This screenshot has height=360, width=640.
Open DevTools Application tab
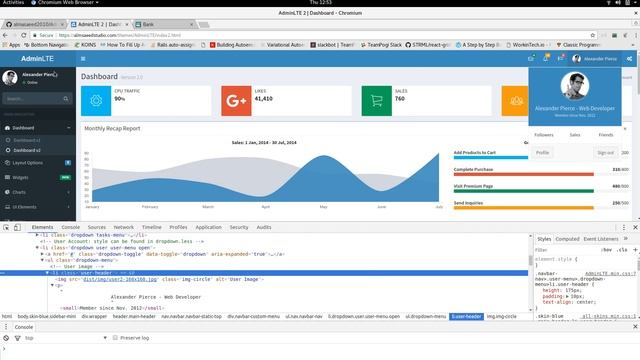[209, 227]
